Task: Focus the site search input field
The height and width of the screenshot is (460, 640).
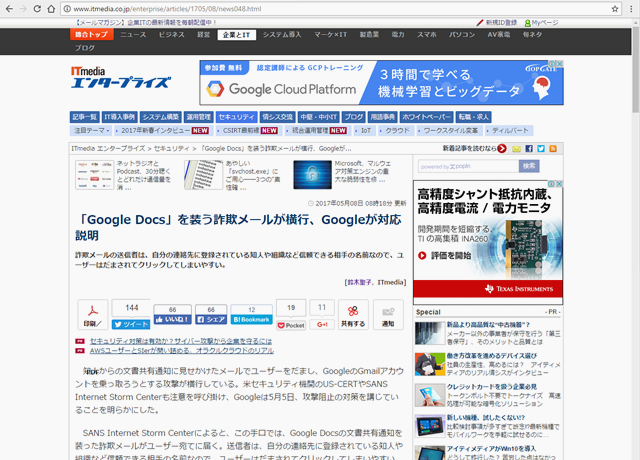Action: pos(467,166)
